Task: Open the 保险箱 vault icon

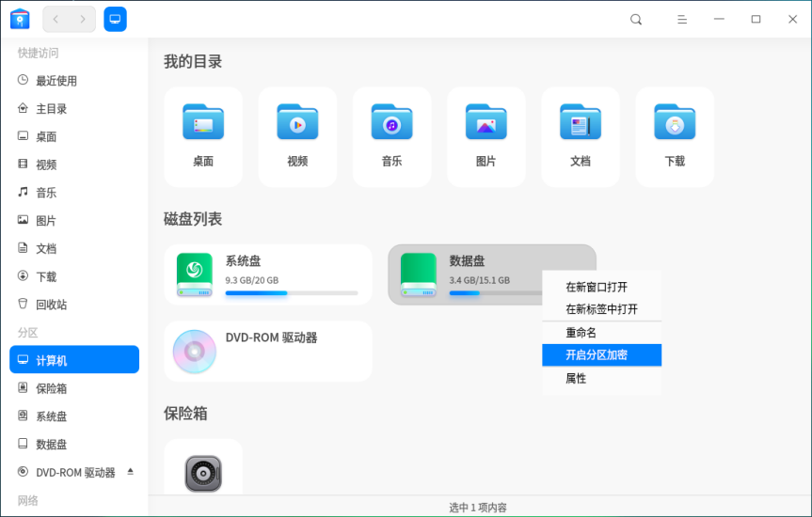Action: click(203, 473)
